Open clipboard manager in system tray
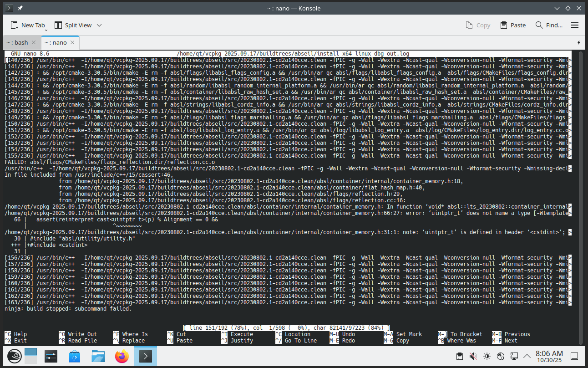 (x=460, y=356)
